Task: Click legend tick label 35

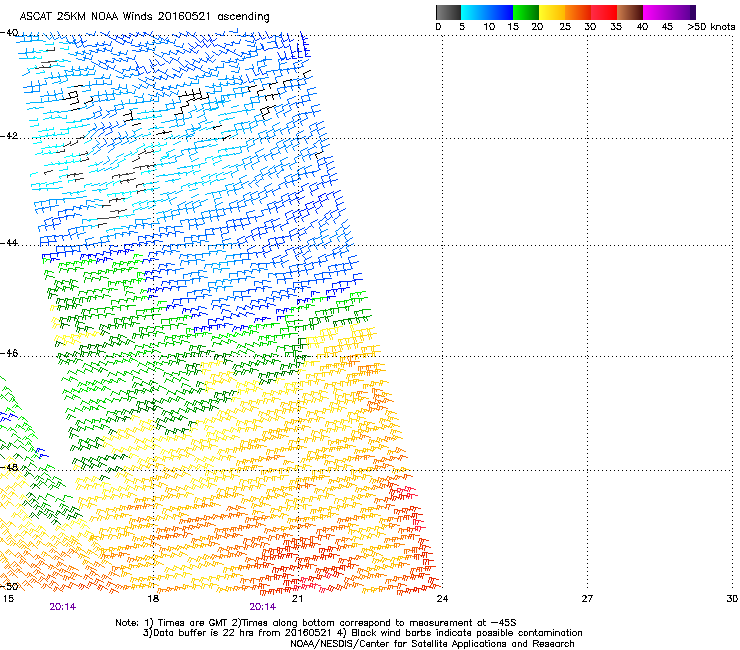Action: tap(616, 27)
